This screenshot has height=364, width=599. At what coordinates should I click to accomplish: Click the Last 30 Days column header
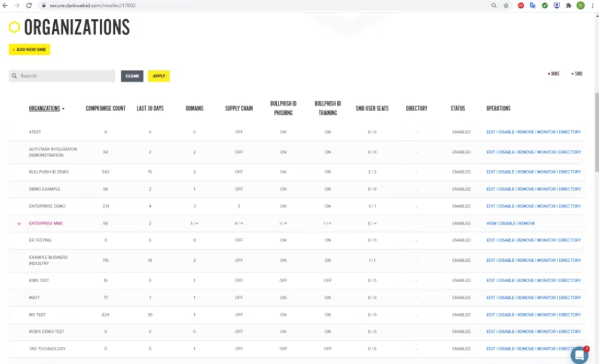[150, 108]
